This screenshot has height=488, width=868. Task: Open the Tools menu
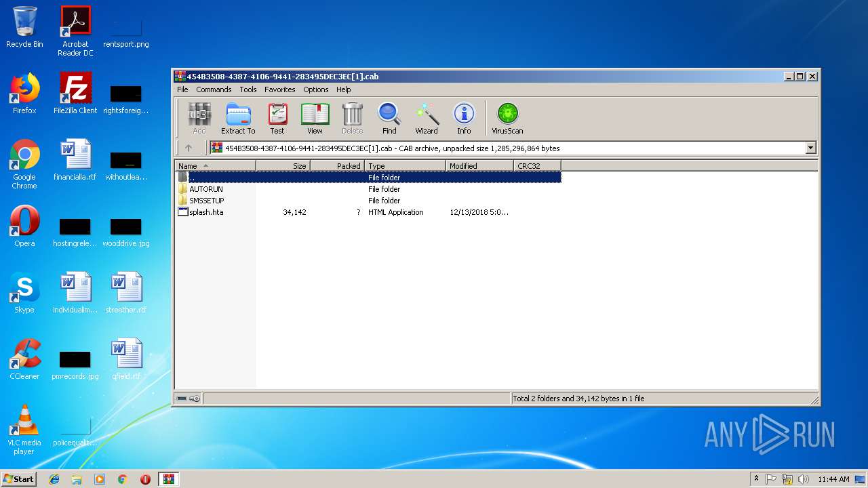[x=248, y=89]
